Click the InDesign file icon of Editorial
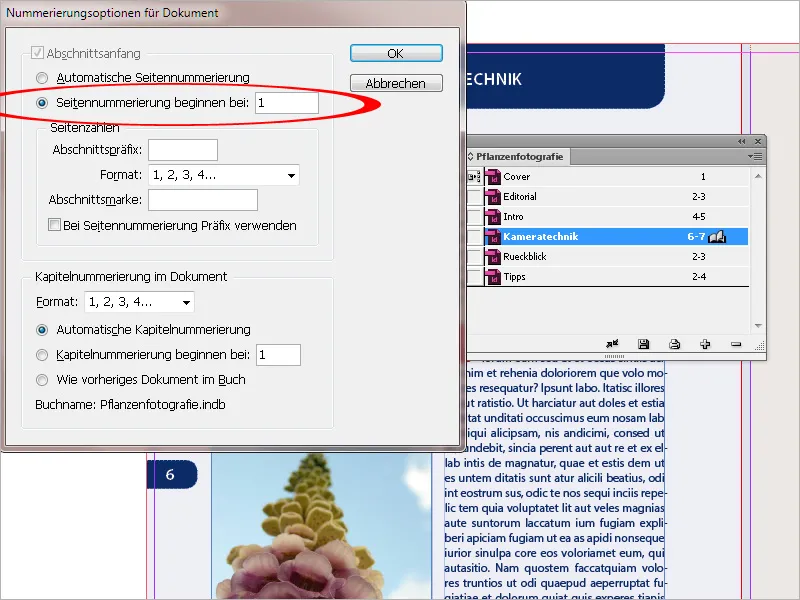This screenshot has height=600, width=800. [493, 197]
